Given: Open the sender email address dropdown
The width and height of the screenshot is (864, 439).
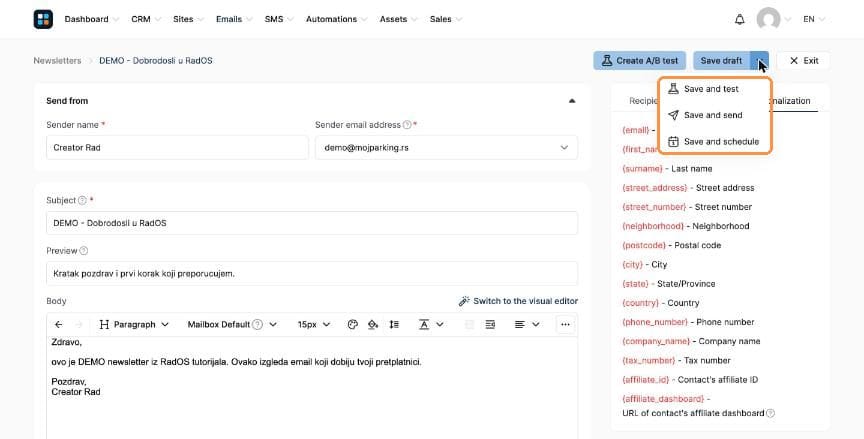Looking at the screenshot, I should [446, 148].
